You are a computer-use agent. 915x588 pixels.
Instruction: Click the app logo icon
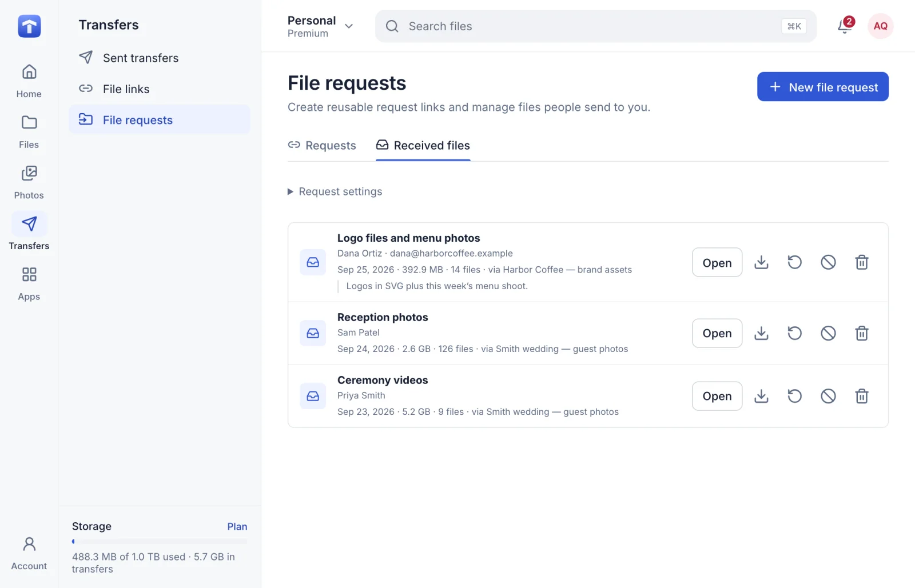pos(29,26)
